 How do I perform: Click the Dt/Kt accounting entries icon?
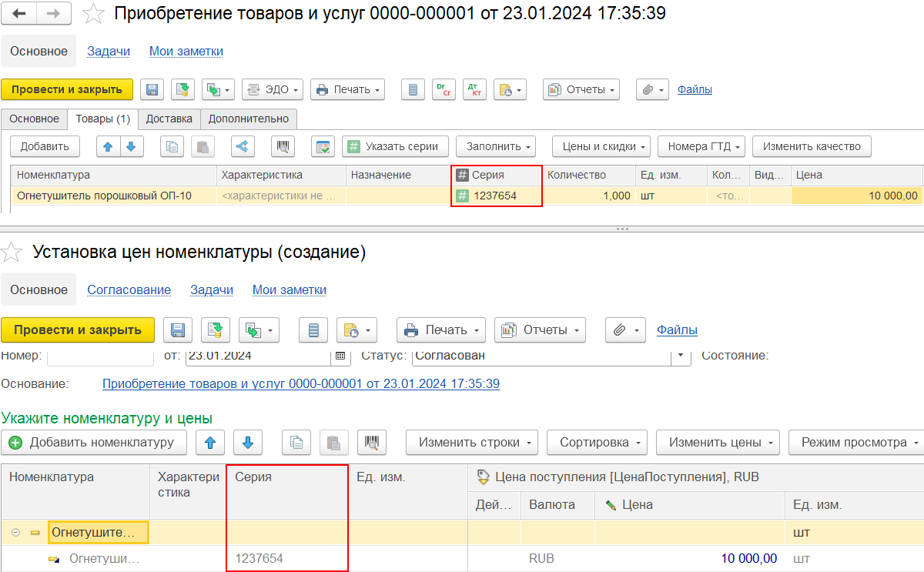(x=473, y=89)
